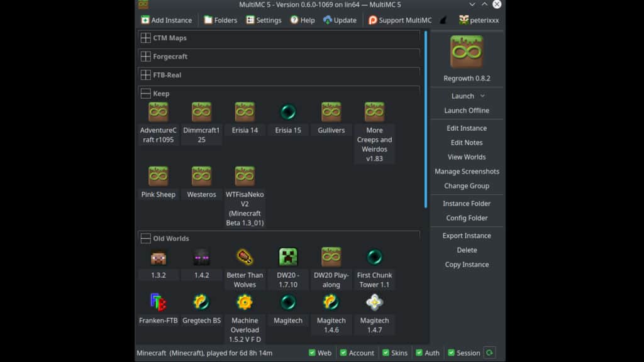644x362 pixels.
Task: Click the green refresh status icon
Action: [489, 353]
